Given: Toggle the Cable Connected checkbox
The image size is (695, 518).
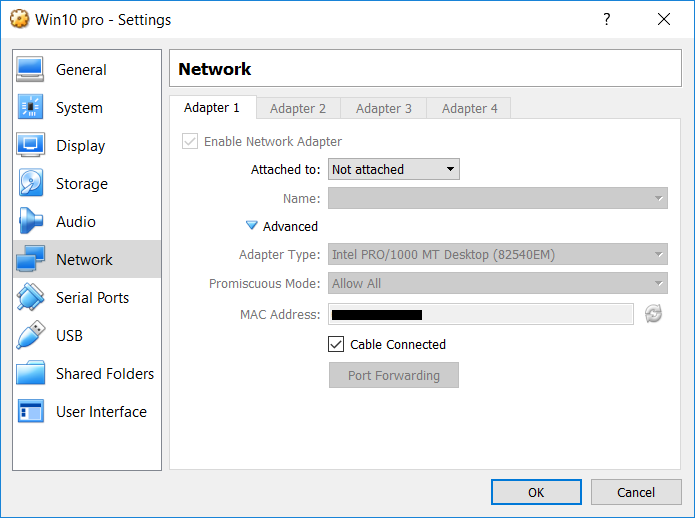Looking at the screenshot, I should coord(337,344).
